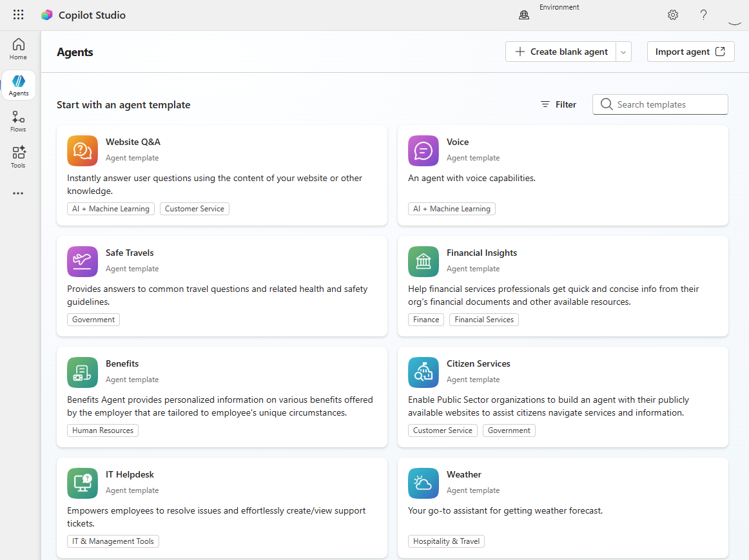The image size is (749, 560).
Task: Open the Weather template title
Action: (x=464, y=474)
